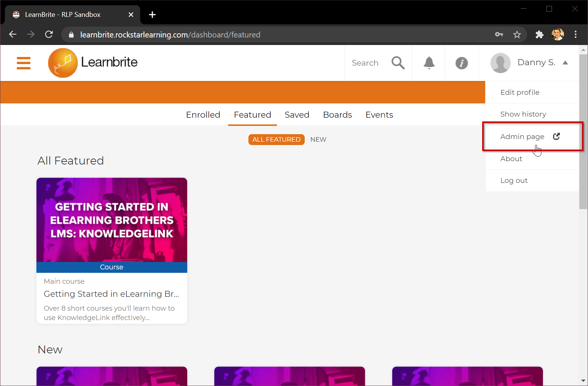The height and width of the screenshot is (386, 588).
Task: Open the hamburger navigation menu
Action: [24, 63]
